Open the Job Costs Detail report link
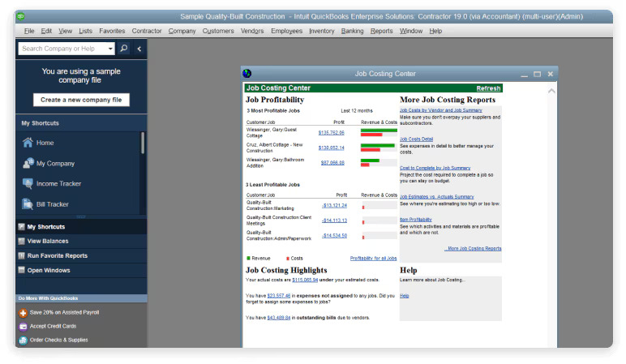Image resolution: width=626 pixels, height=364 pixels. pyautogui.click(x=417, y=139)
